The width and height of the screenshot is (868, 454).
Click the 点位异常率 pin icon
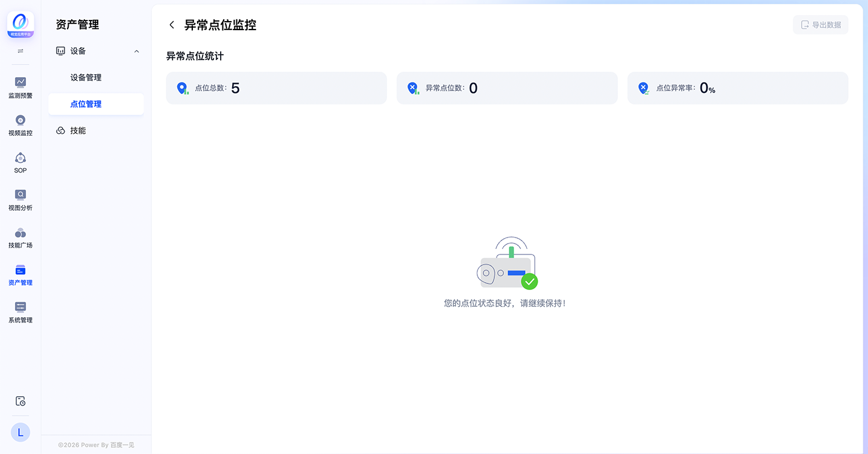[644, 89]
